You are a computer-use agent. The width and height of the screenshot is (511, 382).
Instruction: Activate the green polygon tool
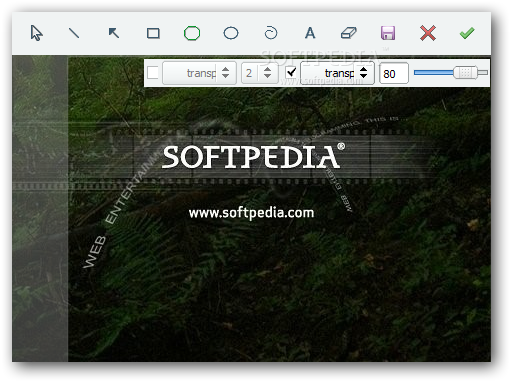[192, 33]
